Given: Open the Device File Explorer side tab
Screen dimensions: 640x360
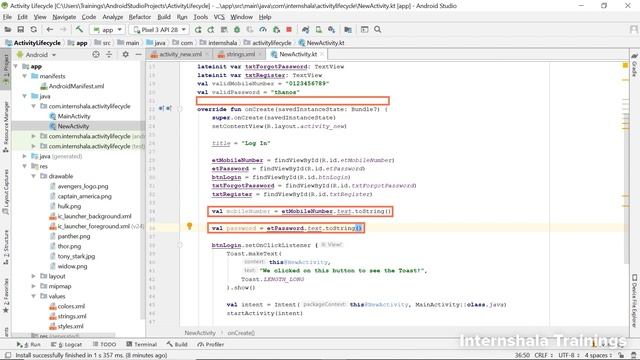Looking at the screenshot, I should coord(634,300).
